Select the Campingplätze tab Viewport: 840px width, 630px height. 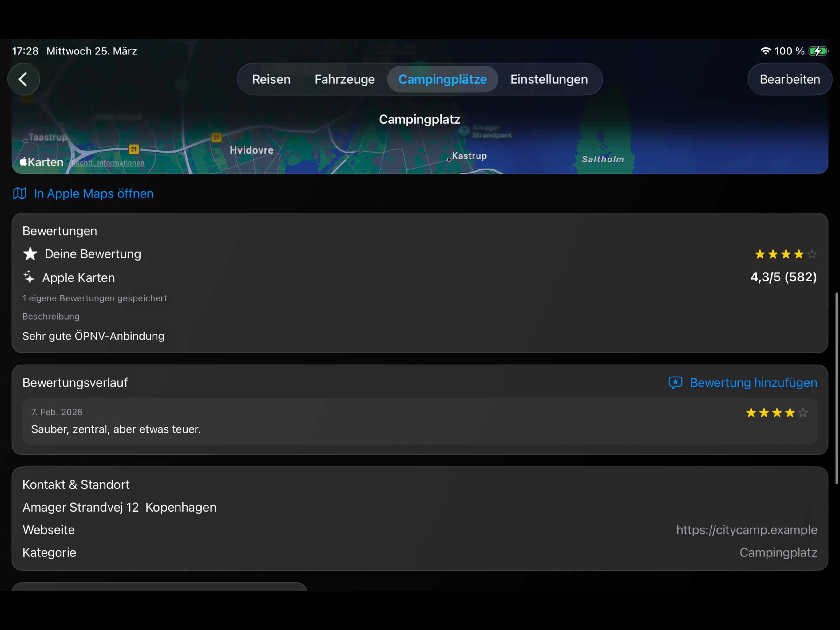tap(442, 79)
